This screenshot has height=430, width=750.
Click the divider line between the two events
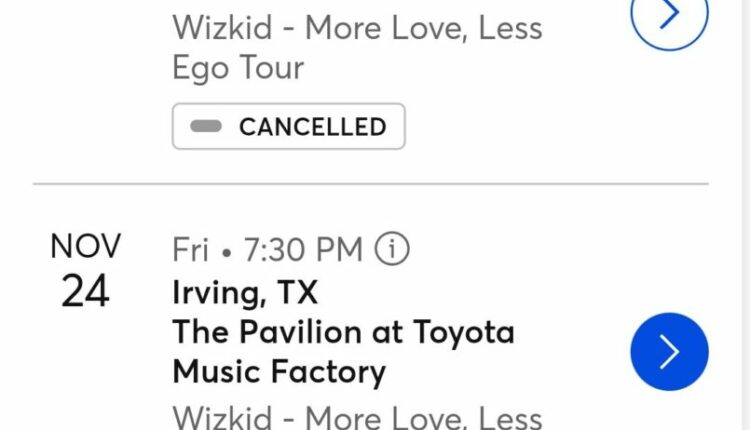(x=370, y=185)
